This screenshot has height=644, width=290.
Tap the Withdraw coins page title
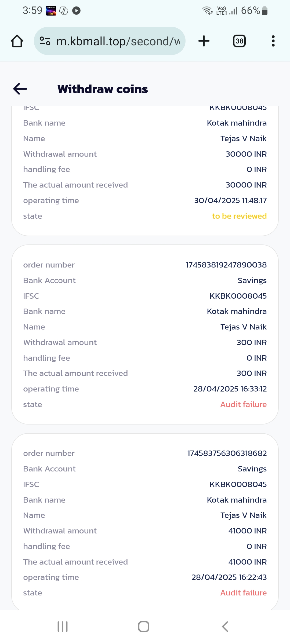(103, 89)
